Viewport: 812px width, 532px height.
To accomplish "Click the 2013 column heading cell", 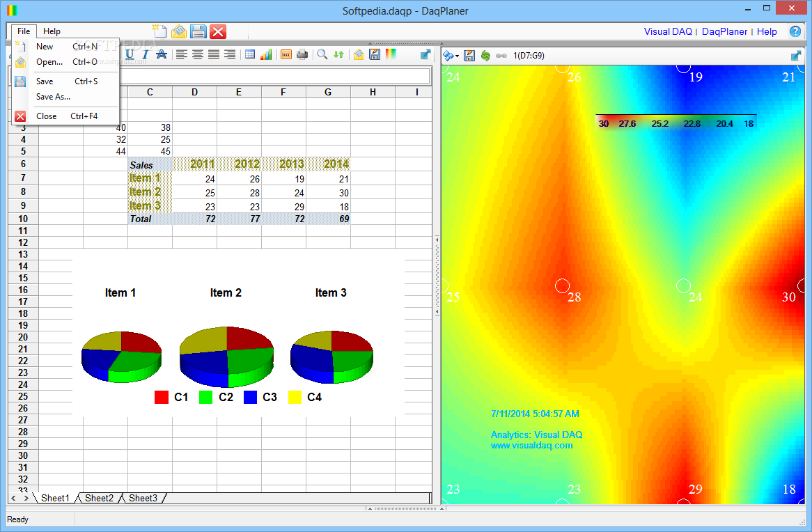I will (x=284, y=164).
